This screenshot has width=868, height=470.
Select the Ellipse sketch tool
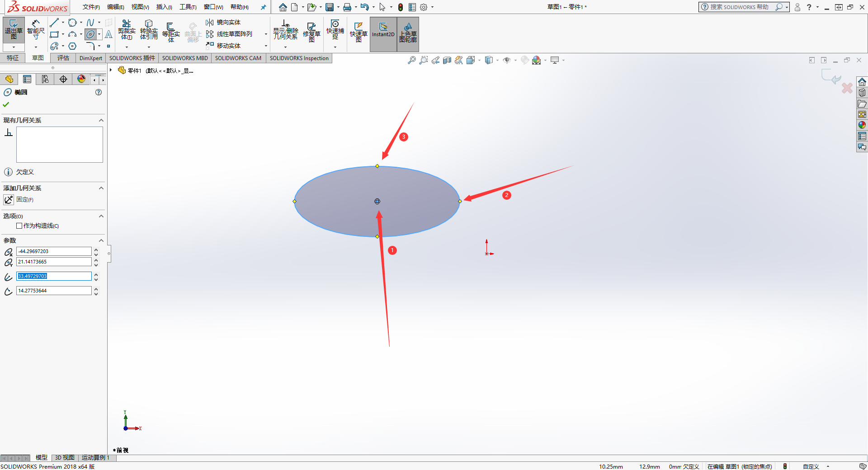pos(91,34)
